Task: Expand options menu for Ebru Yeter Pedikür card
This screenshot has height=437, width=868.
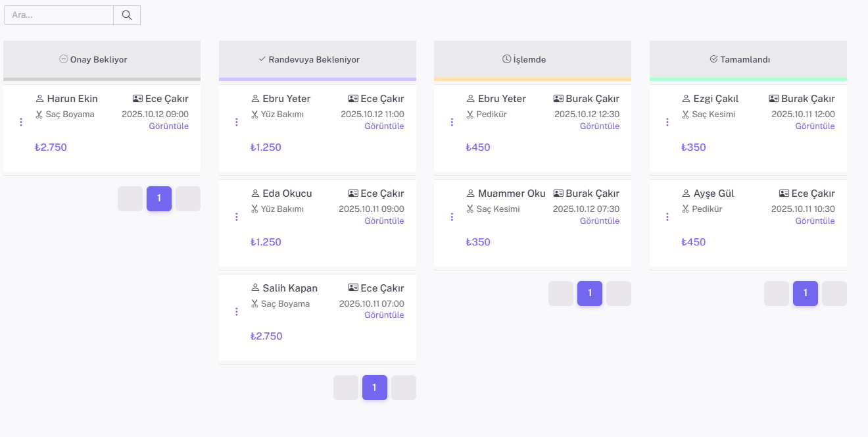Action: [x=452, y=122]
